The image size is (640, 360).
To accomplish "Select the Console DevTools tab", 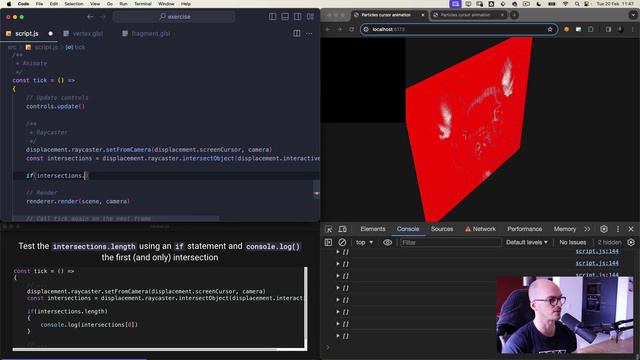I will (x=408, y=229).
